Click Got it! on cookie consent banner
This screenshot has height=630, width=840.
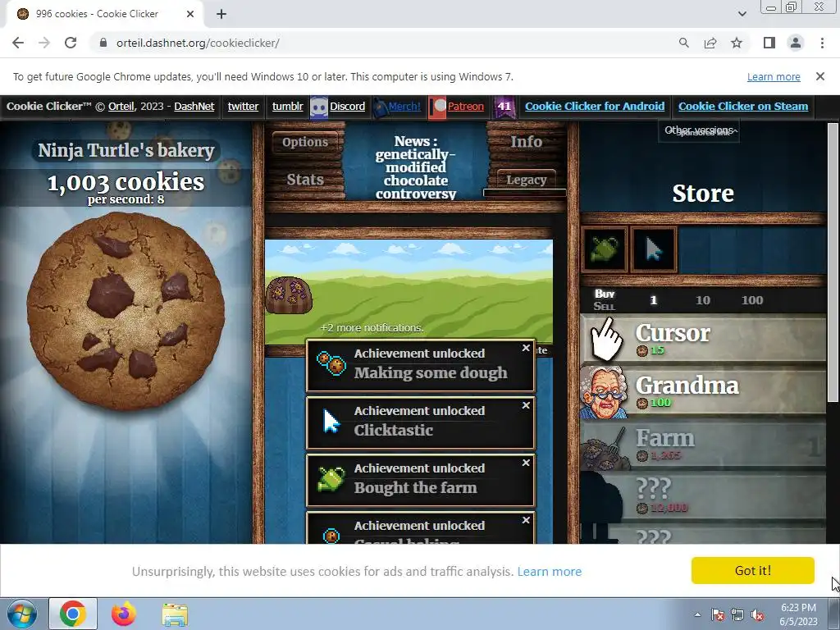(x=753, y=570)
